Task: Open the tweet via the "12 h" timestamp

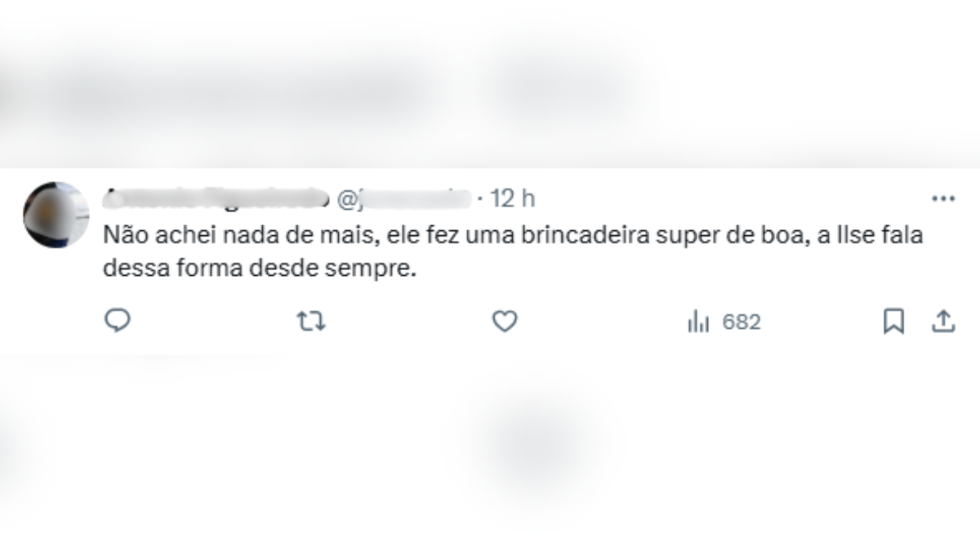Action: (515, 198)
